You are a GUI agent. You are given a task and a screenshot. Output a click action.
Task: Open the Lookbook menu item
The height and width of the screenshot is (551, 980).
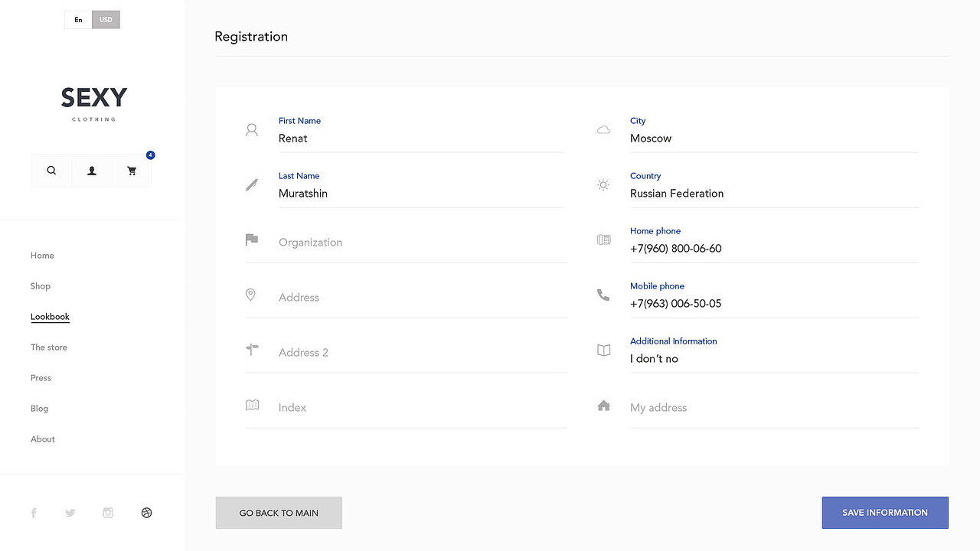point(50,317)
